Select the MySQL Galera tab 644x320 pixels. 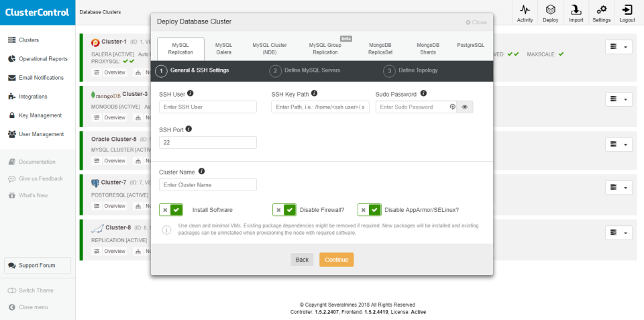224,49
